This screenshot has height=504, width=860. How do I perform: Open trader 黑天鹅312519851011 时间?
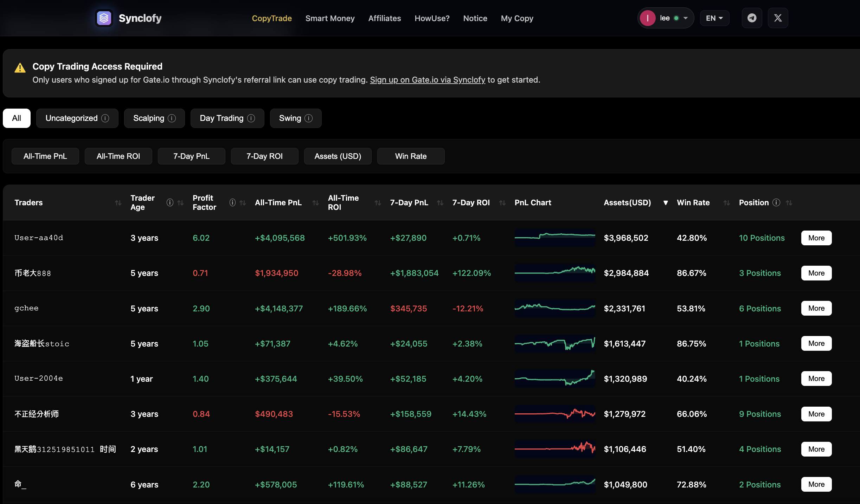point(65,449)
